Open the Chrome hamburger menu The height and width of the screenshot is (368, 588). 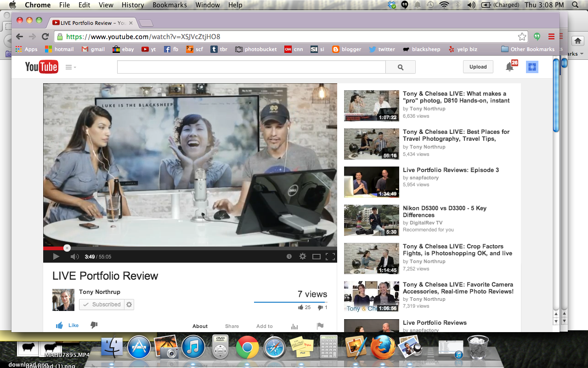pos(552,37)
